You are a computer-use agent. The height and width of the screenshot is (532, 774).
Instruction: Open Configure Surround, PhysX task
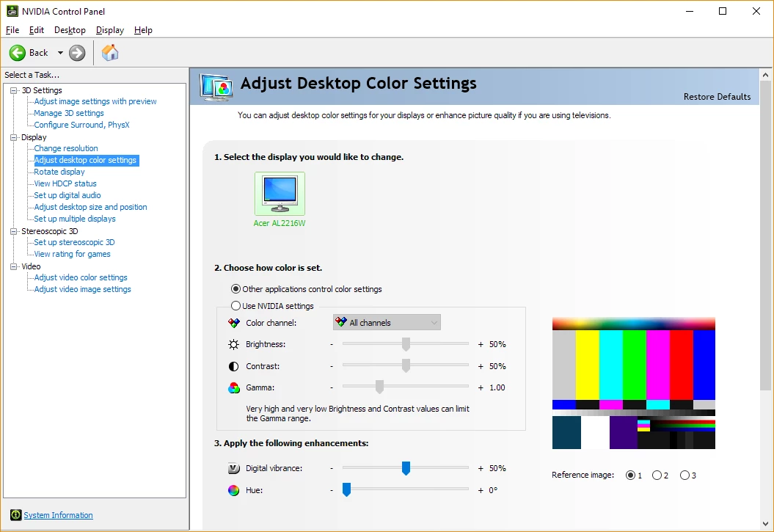pyautogui.click(x=81, y=125)
